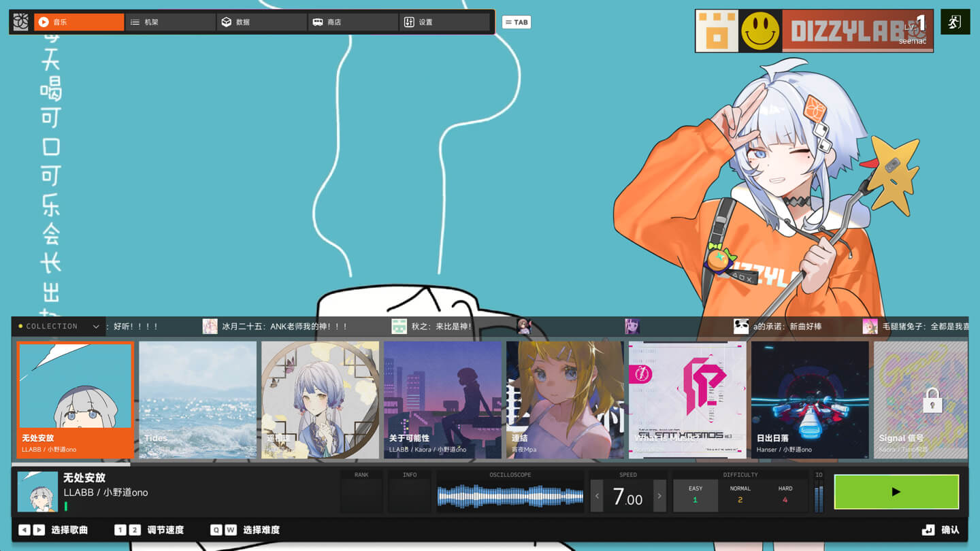Select HARD difficulty

[x=785, y=495]
